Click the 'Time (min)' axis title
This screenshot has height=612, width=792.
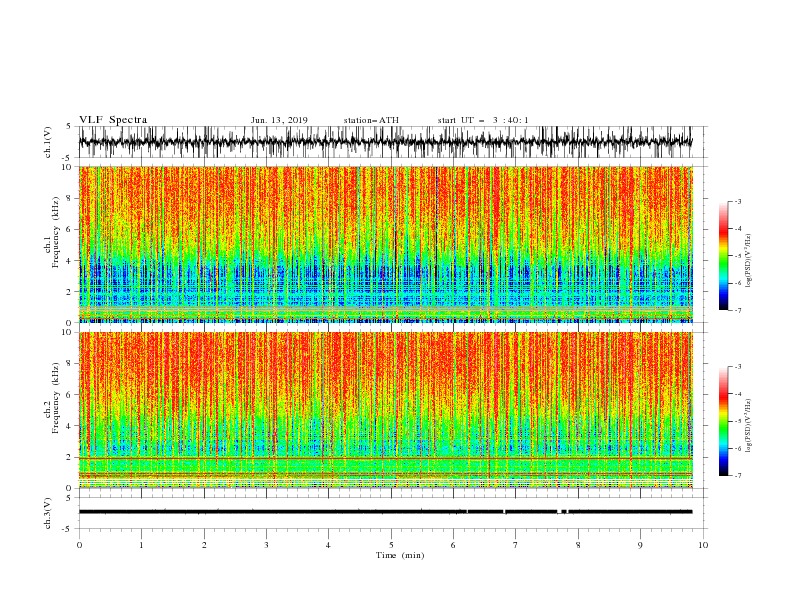[x=400, y=555]
